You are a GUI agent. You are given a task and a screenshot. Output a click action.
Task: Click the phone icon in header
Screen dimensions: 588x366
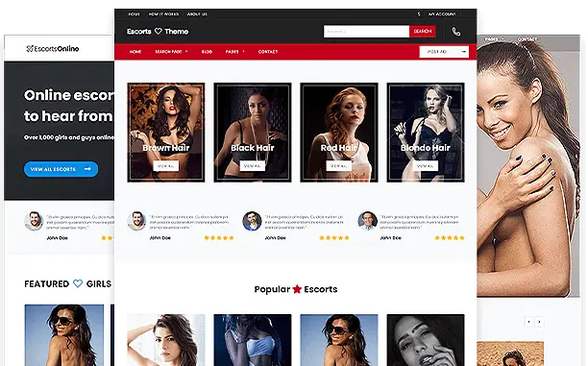456,32
